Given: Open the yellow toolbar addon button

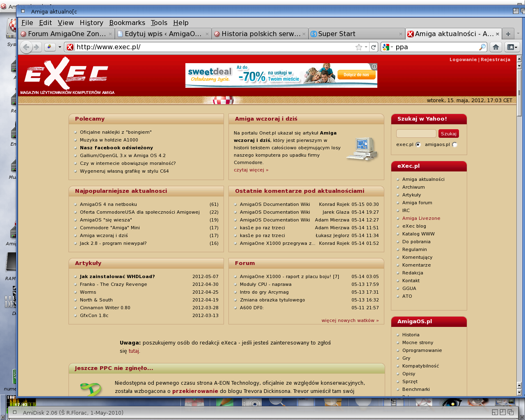Looking at the screenshot, I should point(50,47).
